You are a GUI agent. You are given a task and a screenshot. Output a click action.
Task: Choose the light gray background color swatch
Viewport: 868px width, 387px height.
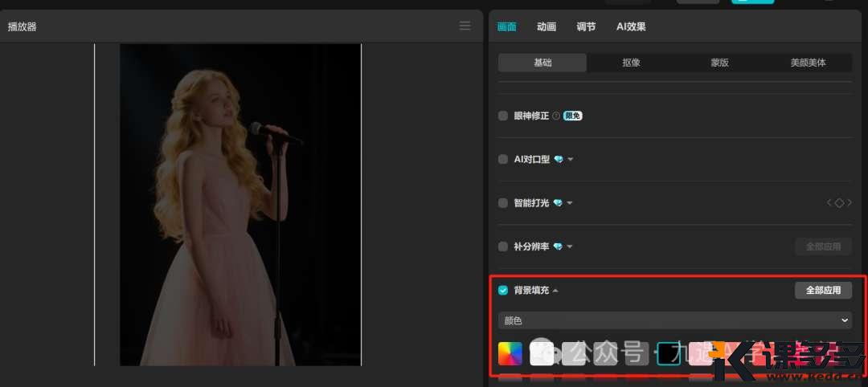click(574, 354)
